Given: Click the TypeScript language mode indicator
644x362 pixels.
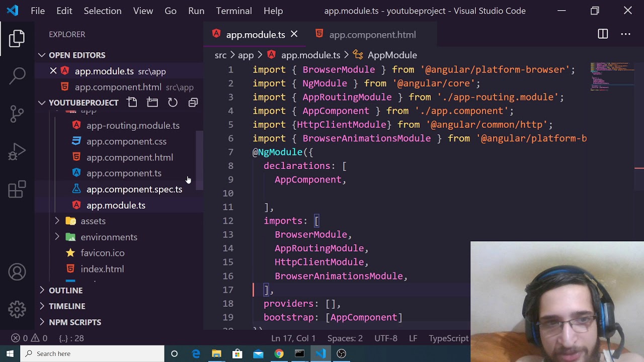Looking at the screenshot, I should (x=448, y=338).
